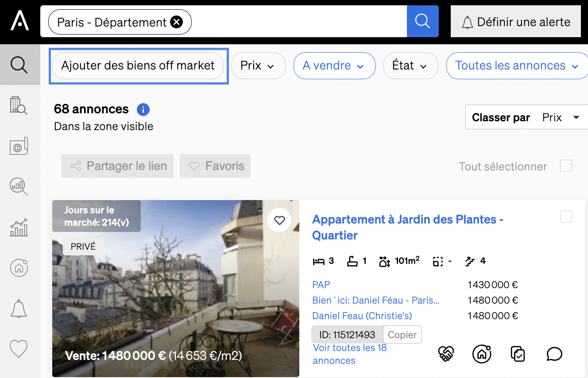The image size is (588, 378).
Task: Open Bien'ici: Daniel Féau - Paris link
Action: 375,300
